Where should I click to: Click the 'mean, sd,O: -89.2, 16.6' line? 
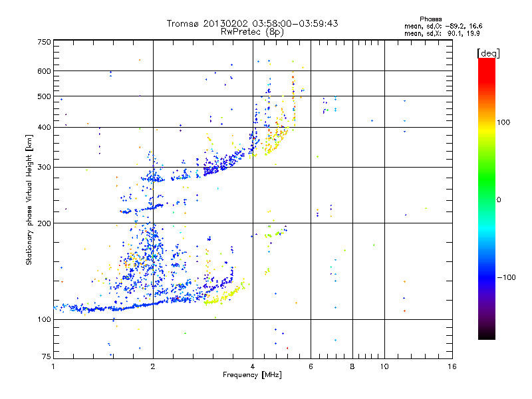(443, 26)
